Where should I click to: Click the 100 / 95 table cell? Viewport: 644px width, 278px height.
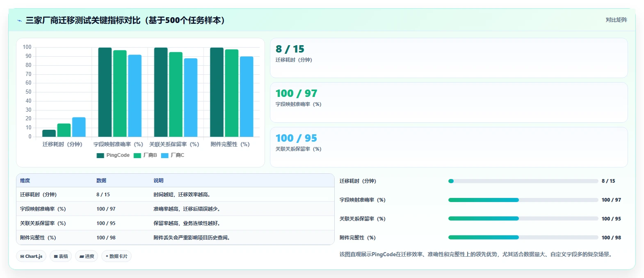(106, 223)
